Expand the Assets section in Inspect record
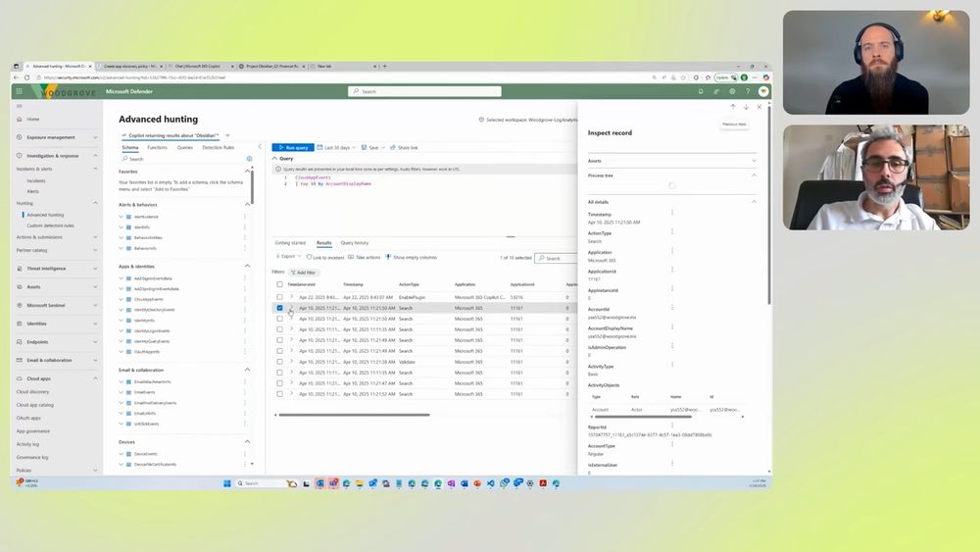 click(755, 161)
